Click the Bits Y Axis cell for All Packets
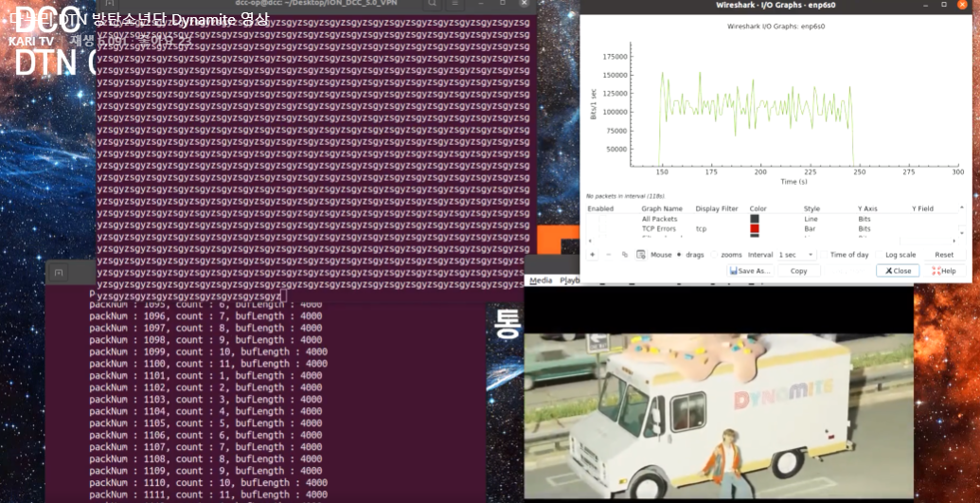The height and width of the screenshot is (503, 980). point(864,219)
